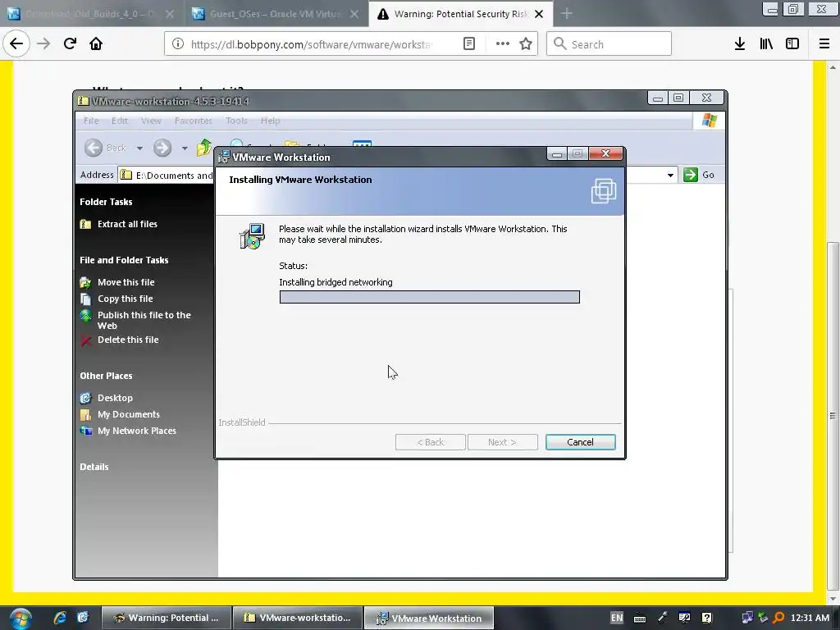Open Firefox hamburger menu
Image resolution: width=840 pixels, height=630 pixels.
824,44
